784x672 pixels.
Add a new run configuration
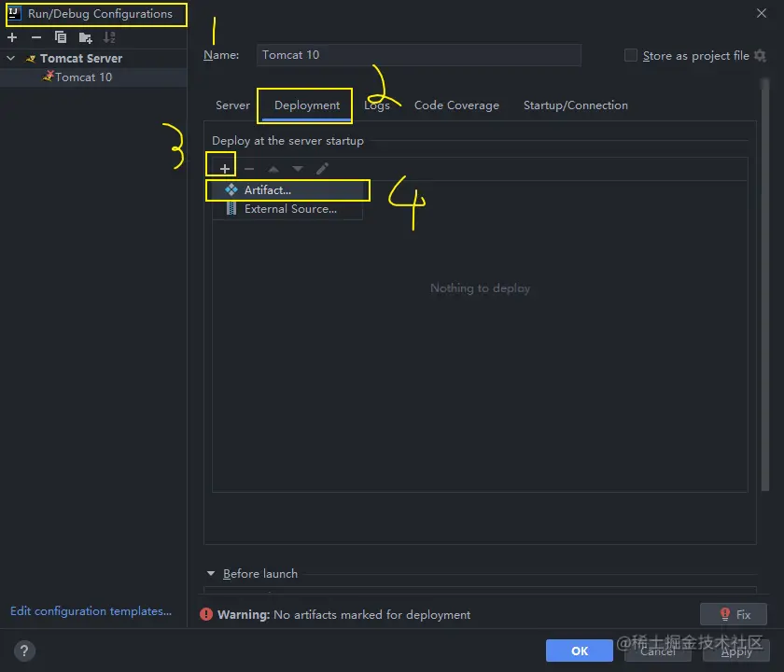(x=12, y=37)
